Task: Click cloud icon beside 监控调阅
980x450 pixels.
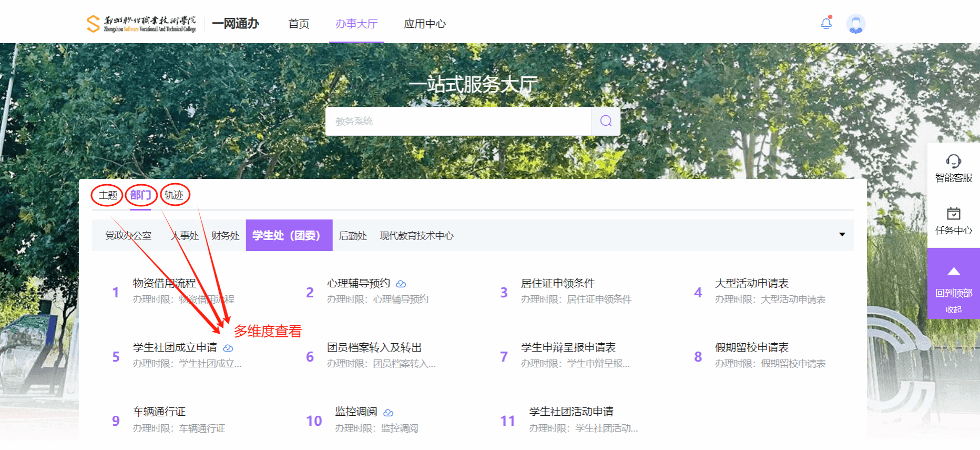Action: [x=389, y=413]
